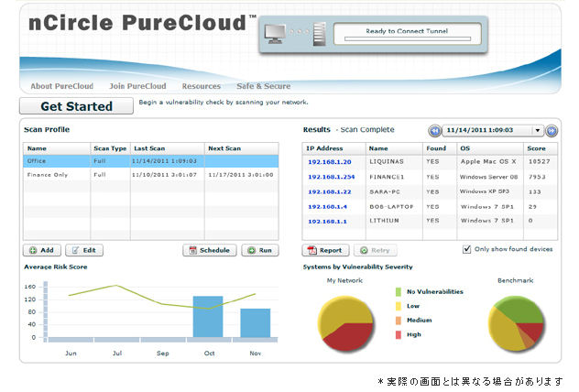Image resolution: width=579 pixels, height=392 pixels.
Task: Sort results by Found column header
Action: click(440, 148)
